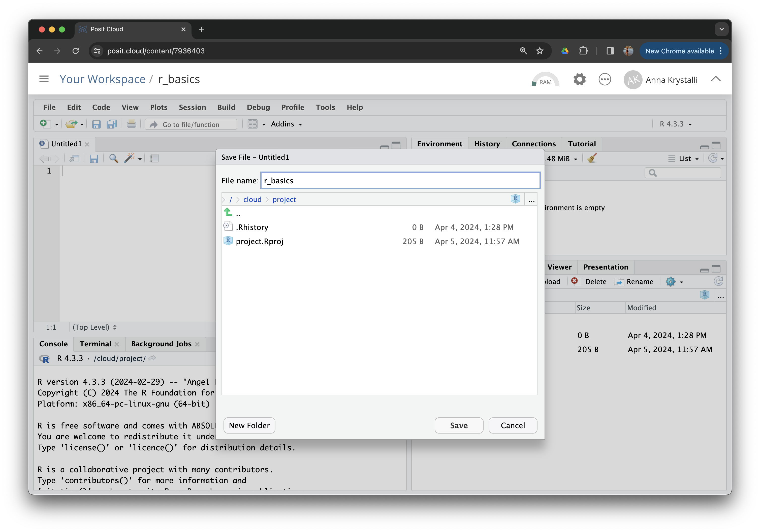Close the Untitled1 editor tab
Viewport: 760px width, 532px height.
[x=87, y=144]
